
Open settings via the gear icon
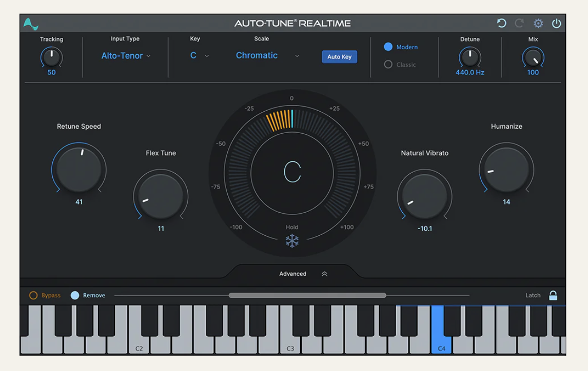(x=538, y=23)
